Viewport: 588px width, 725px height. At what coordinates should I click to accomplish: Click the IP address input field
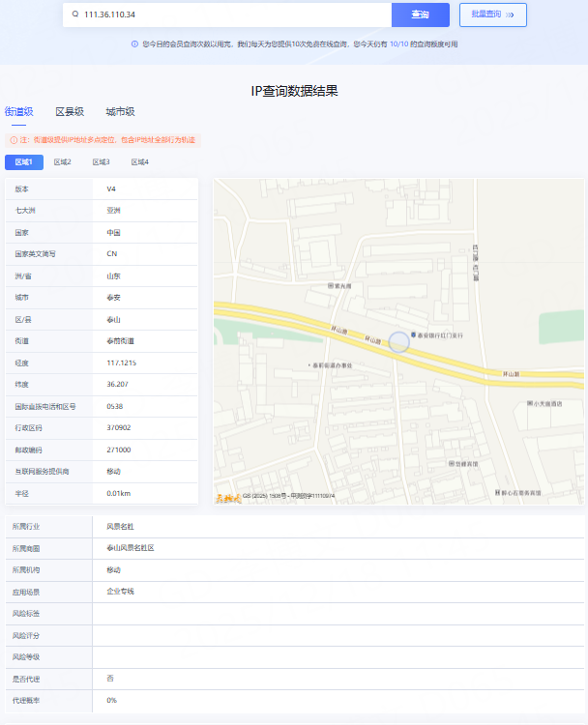[232, 14]
